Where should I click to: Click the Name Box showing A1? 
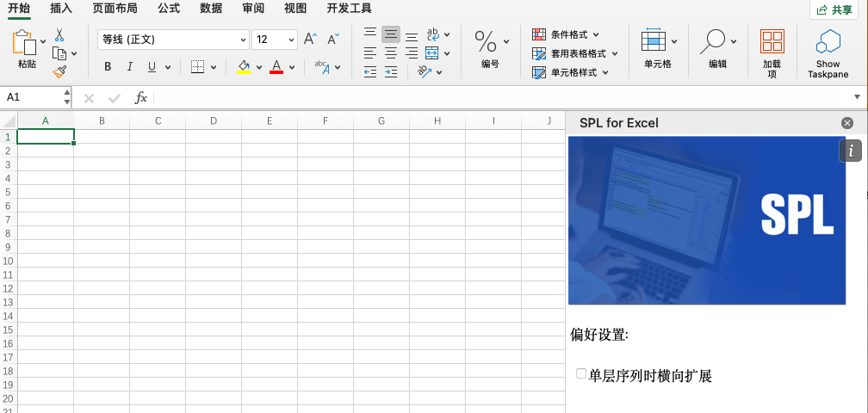point(31,97)
